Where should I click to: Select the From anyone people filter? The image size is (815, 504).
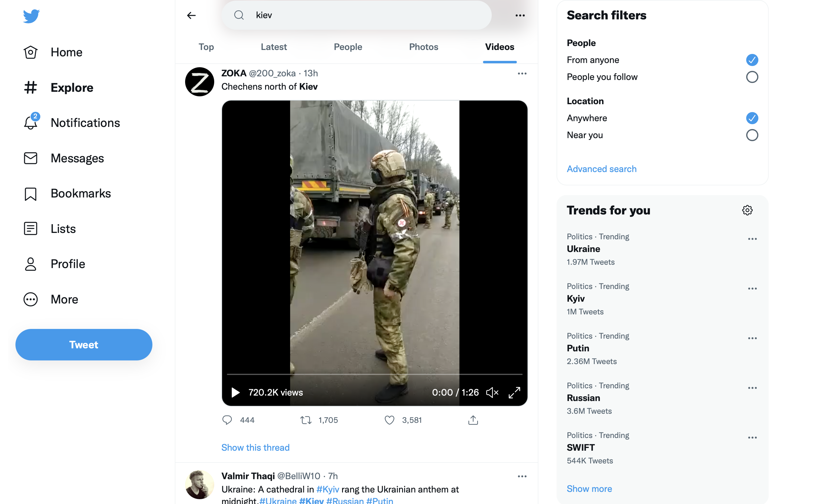pyautogui.click(x=752, y=60)
